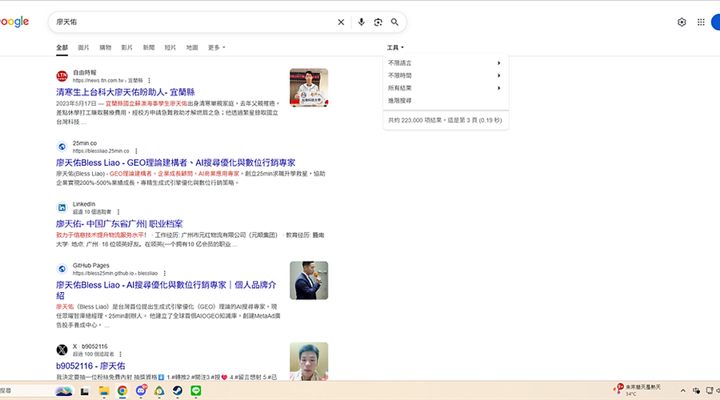
Task: Click into the 廖天佑 search input field
Action: click(193, 22)
